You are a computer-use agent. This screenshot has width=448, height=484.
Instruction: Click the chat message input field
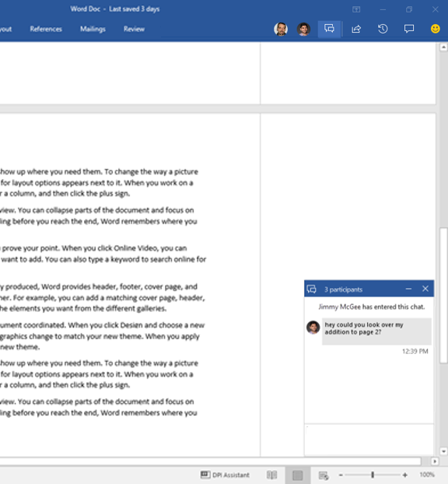(369, 439)
